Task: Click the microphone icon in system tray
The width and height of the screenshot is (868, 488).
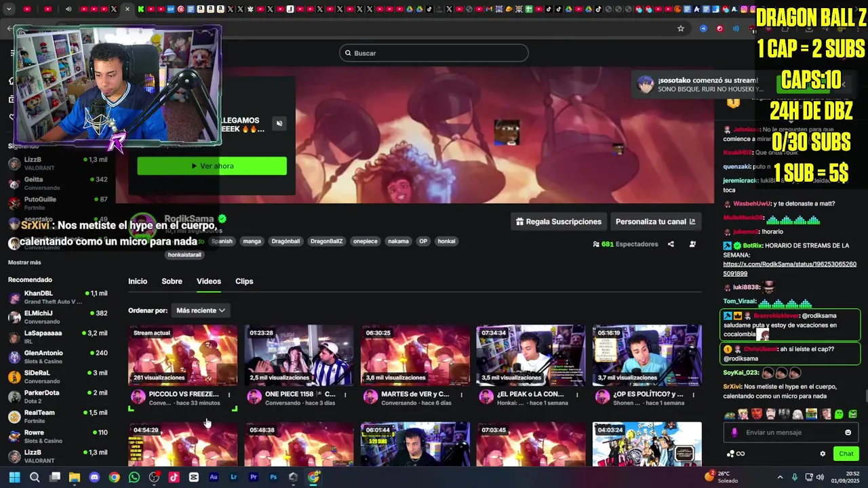Action: 795,477
